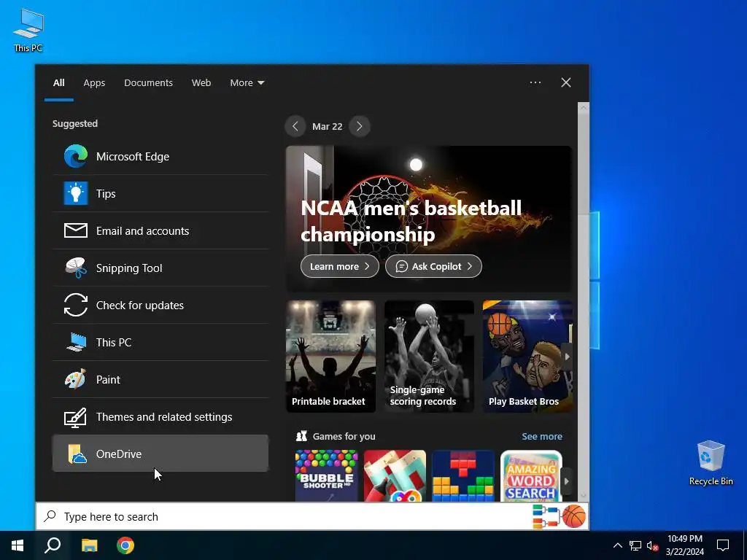Click the Mar 22 date label
The width and height of the screenshot is (747, 560).
(328, 126)
